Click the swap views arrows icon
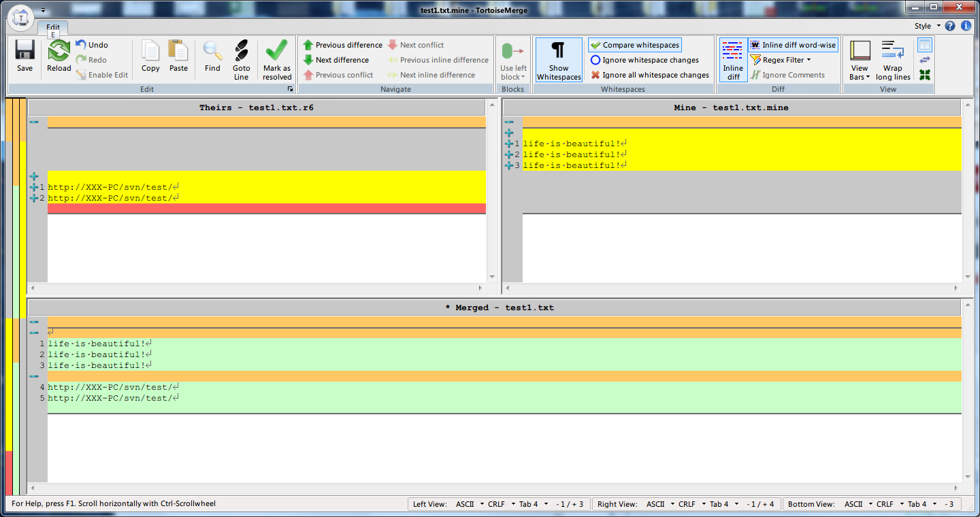The height and width of the screenshot is (517, 980). coord(924,60)
